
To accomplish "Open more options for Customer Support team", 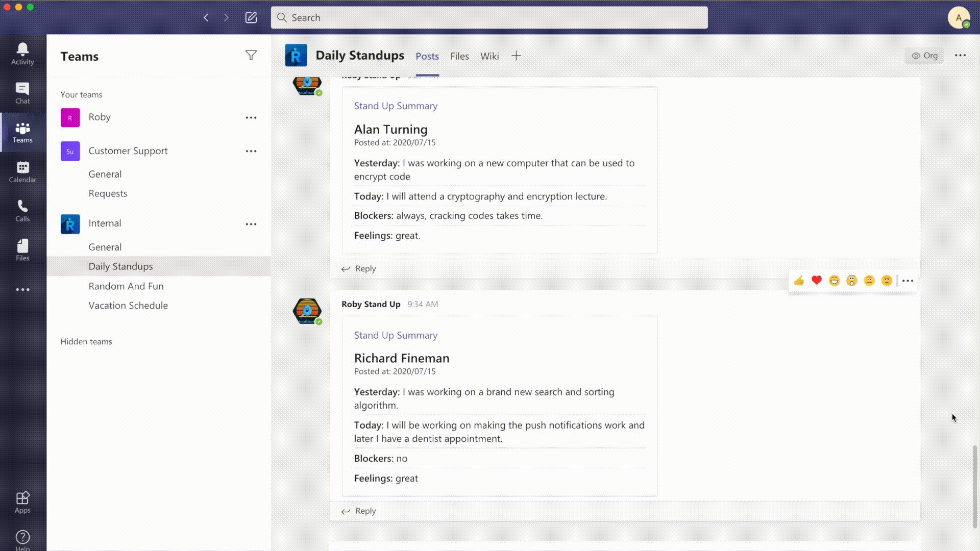I will point(251,151).
